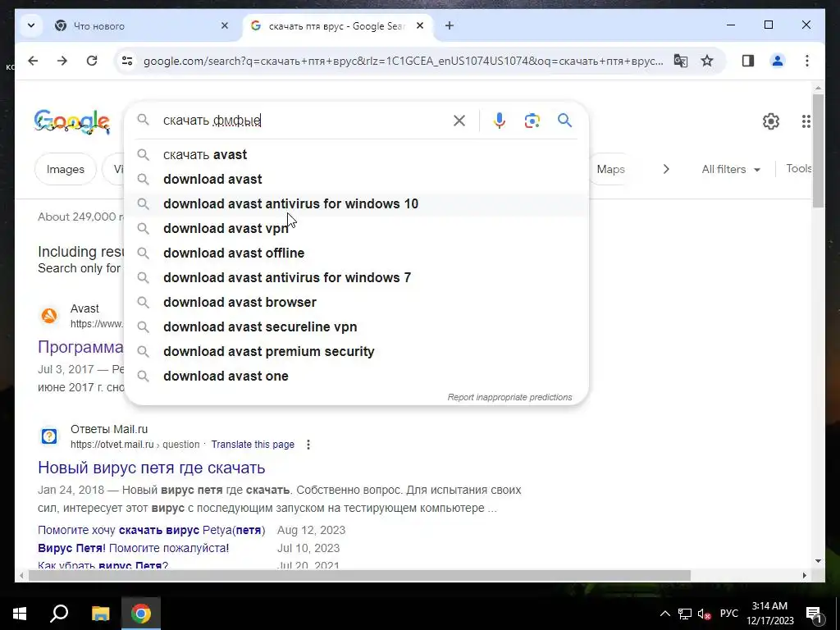
Task: Click the vertical page scrollbar thumb
Action: (818, 151)
